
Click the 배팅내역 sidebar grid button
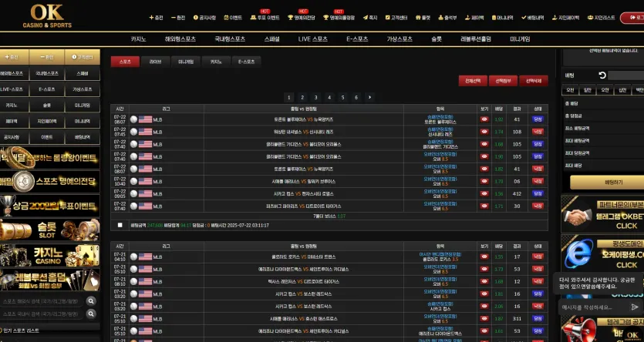coord(83,137)
